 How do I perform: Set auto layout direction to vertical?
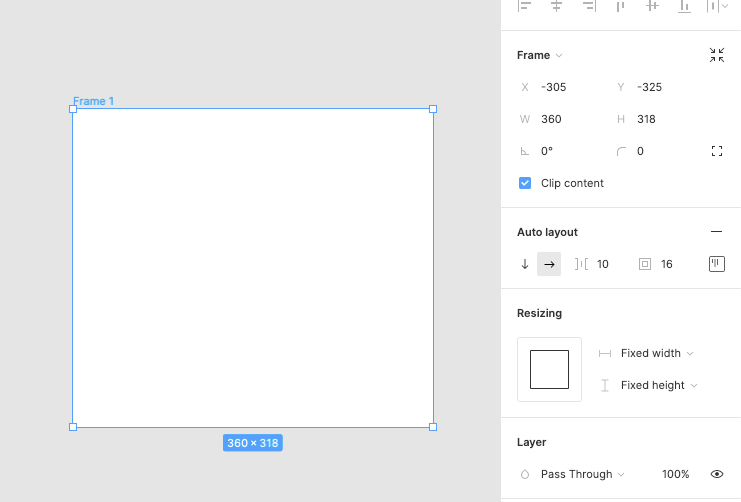[525, 264]
